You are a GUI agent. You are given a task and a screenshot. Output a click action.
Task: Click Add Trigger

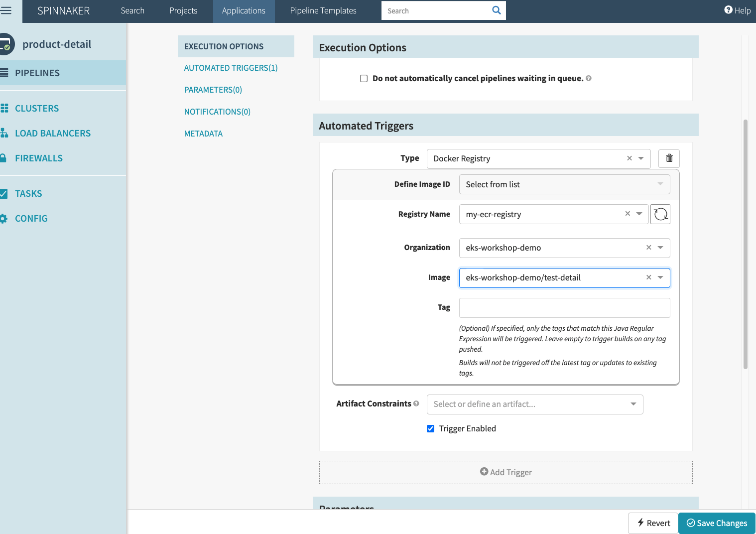505,472
